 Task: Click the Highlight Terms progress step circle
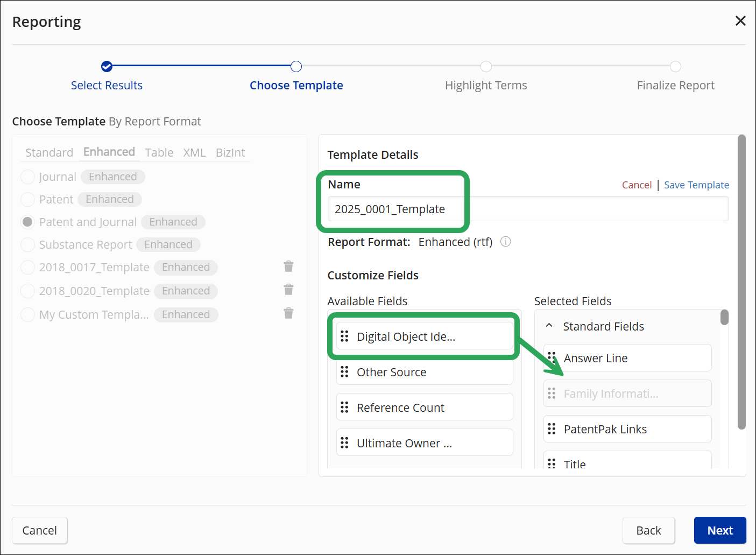point(486,66)
